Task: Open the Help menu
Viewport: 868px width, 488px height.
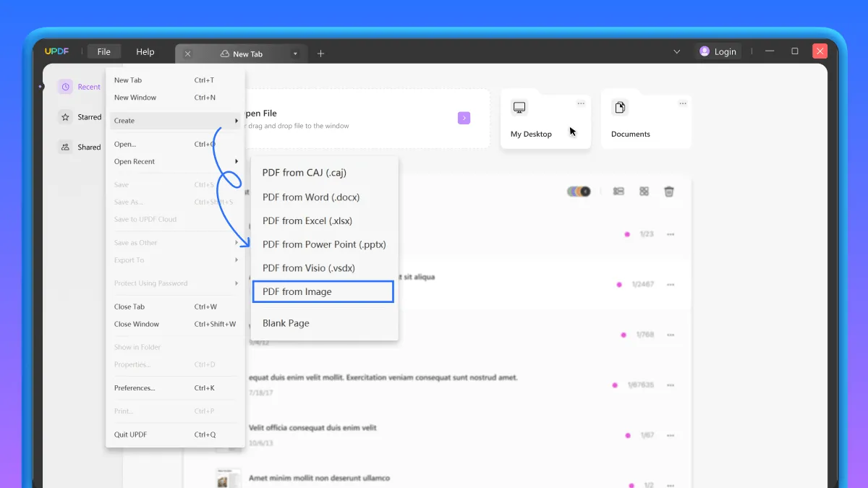Action: [x=145, y=51]
